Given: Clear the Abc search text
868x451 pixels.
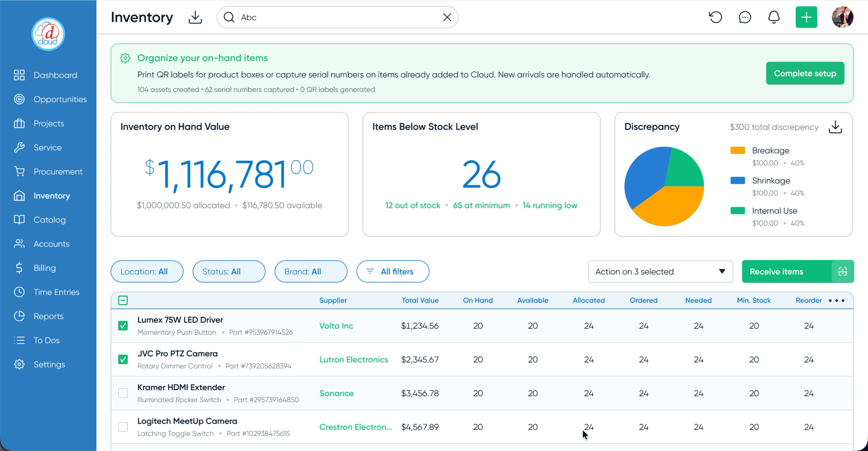Looking at the screenshot, I should [447, 17].
